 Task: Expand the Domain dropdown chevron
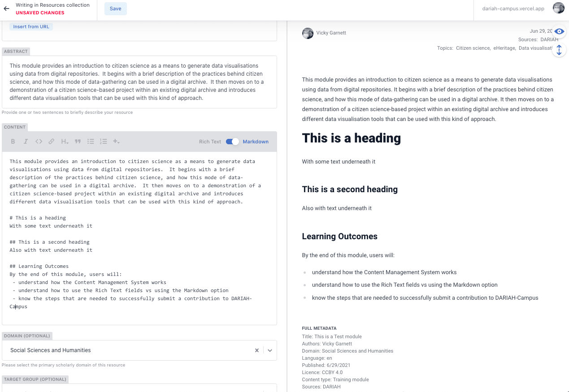[x=270, y=350]
